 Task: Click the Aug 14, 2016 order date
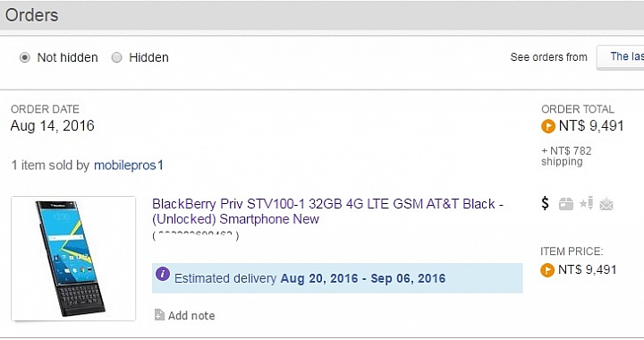click(53, 125)
